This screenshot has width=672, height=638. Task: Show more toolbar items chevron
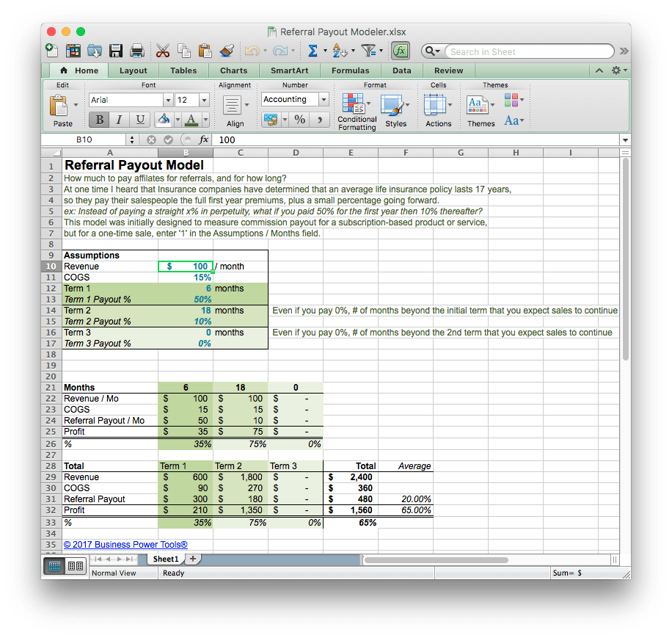(624, 51)
